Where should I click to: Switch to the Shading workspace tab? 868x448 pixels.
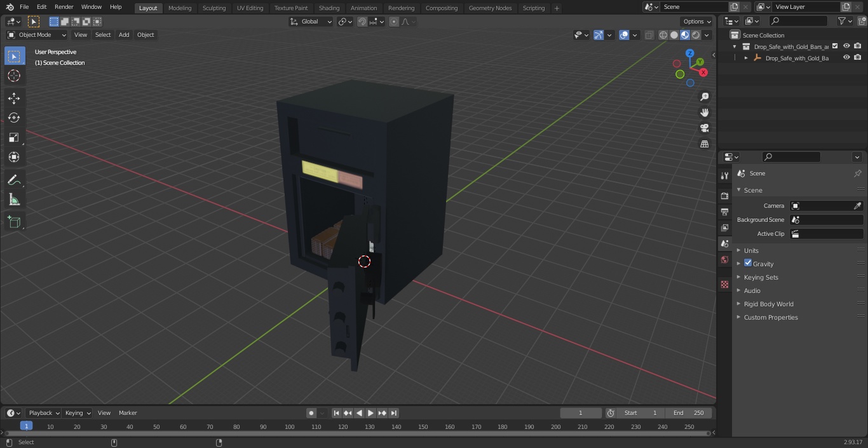(329, 8)
